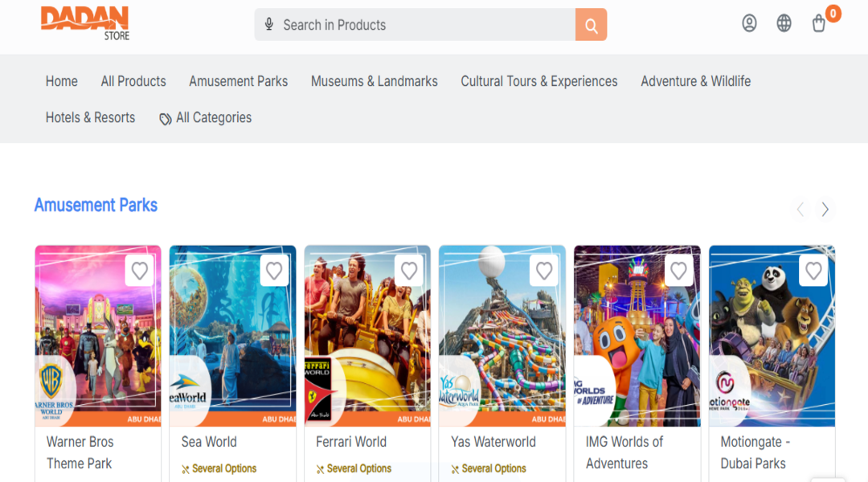This screenshot has height=482, width=868.
Task: Click the orange search magnifier button
Action: coord(591,24)
